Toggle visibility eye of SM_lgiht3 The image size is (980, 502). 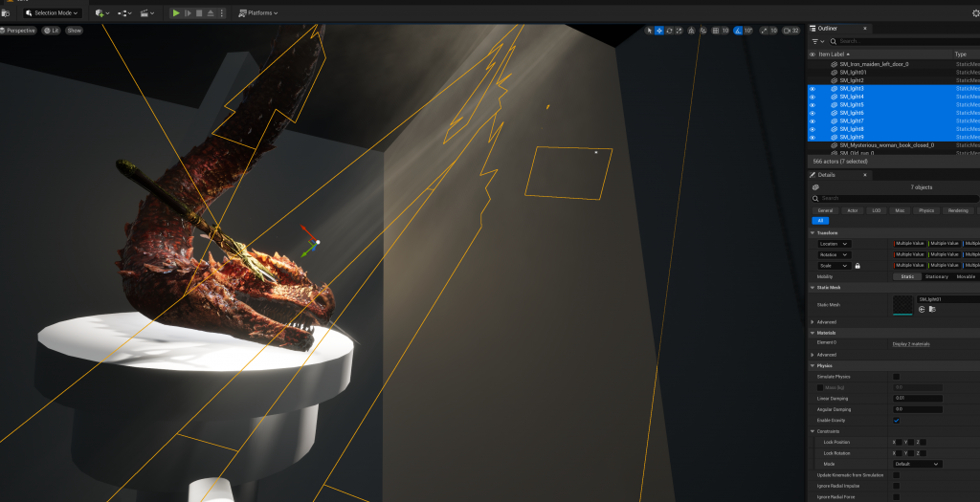tap(813, 89)
